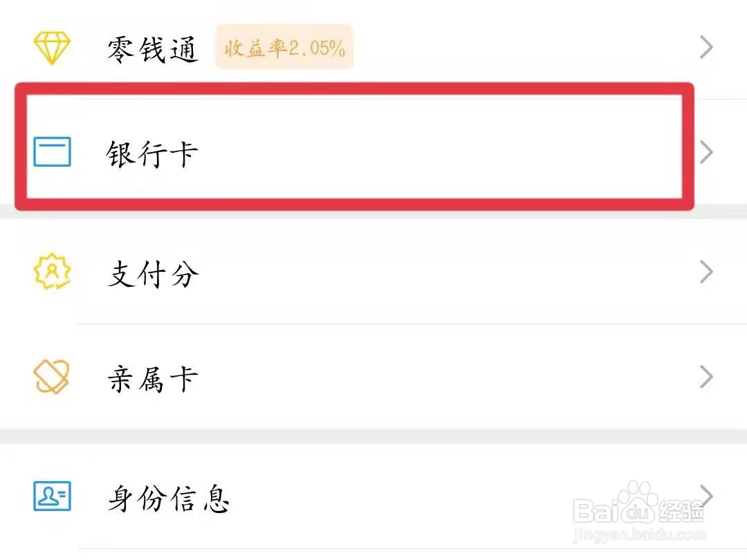
Task: Go to the 支付分 entry
Action: coord(153,274)
